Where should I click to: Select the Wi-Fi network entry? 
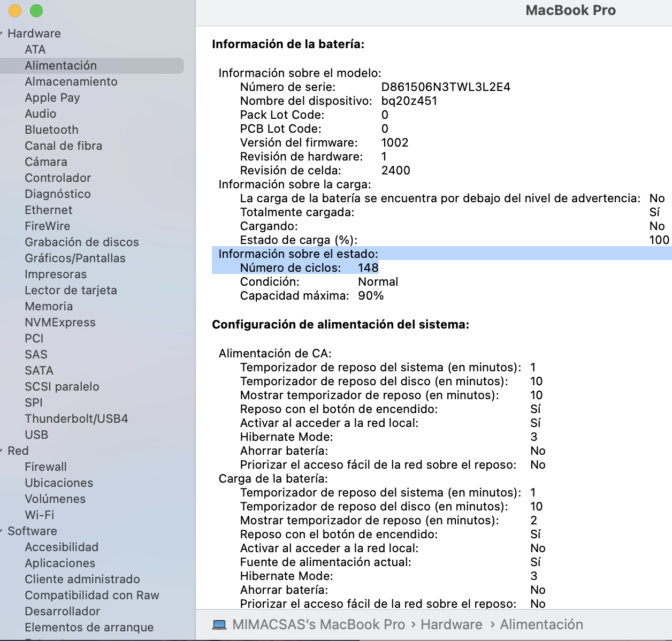click(x=39, y=515)
